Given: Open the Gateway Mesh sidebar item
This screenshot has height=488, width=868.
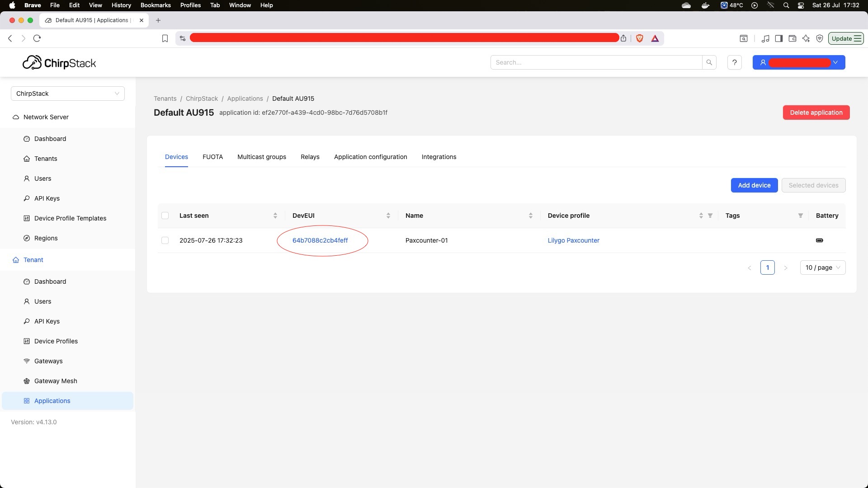Looking at the screenshot, I should click(56, 381).
